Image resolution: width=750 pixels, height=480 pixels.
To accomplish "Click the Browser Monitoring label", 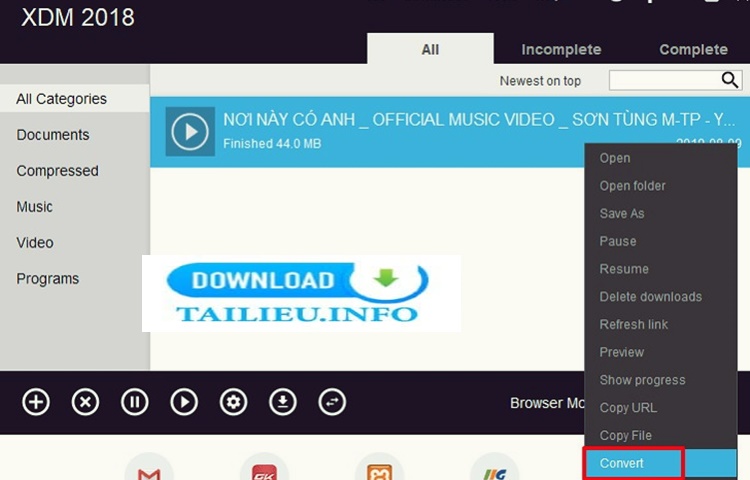I will click(x=547, y=403).
